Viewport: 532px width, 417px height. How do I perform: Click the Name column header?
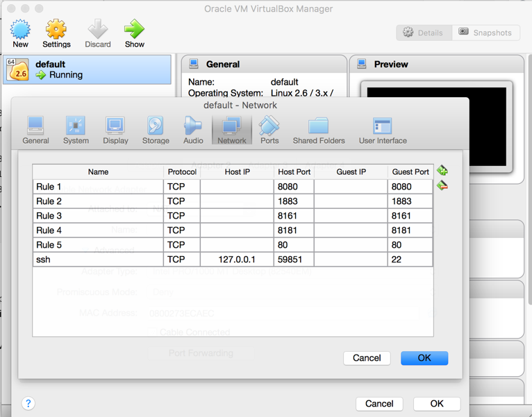coord(98,172)
